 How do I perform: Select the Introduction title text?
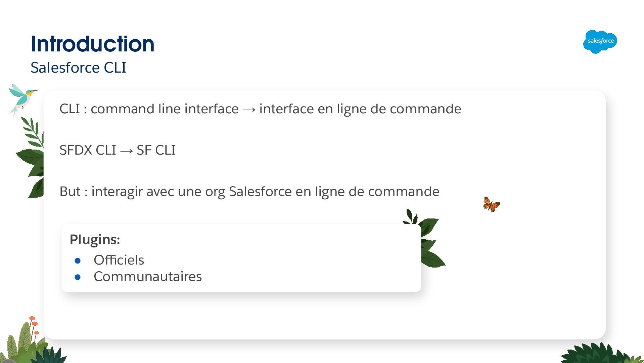tap(92, 44)
